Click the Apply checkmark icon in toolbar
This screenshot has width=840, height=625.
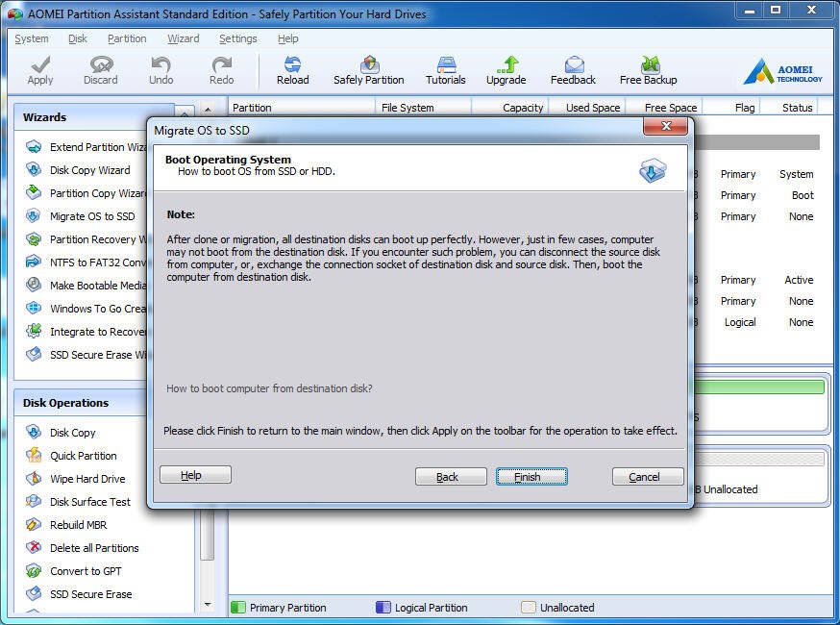pos(40,64)
